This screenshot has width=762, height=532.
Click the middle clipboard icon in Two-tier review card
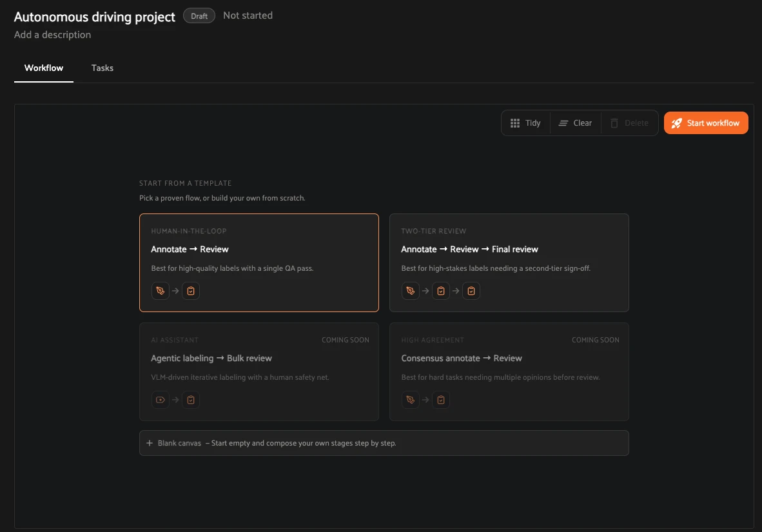pyautogui.click(x=441, y=291)
